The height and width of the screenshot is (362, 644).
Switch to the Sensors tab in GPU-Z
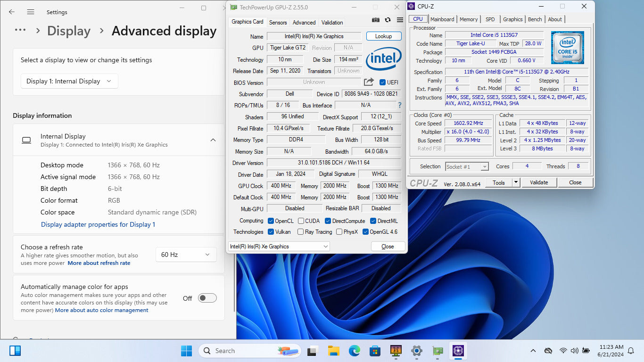tap(278, 23)
